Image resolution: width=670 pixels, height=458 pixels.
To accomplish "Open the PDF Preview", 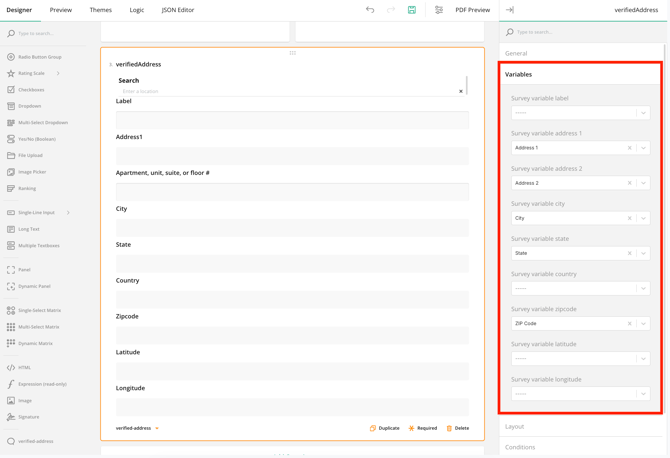I will pos(473,10).
